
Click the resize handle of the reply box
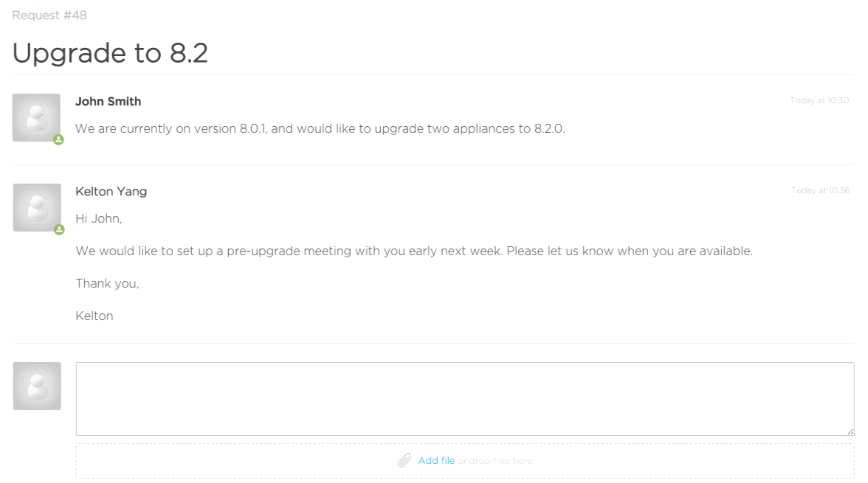pyautogui.click(x=850, y=431)
